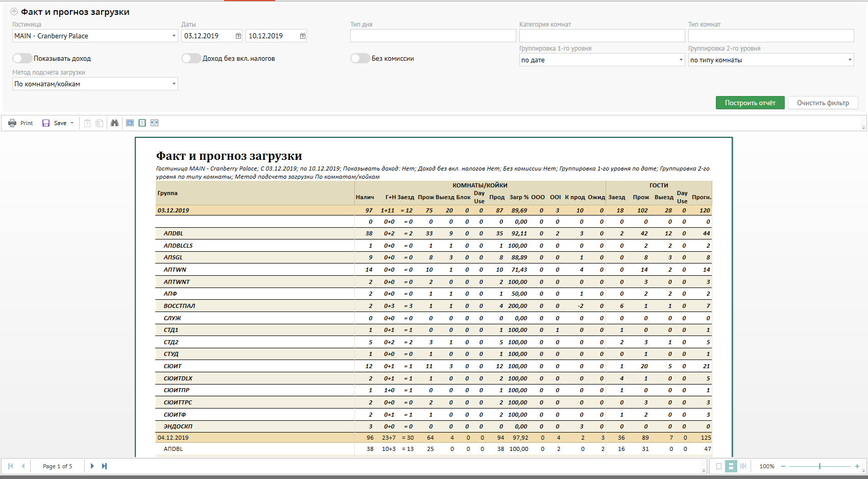The image size is (868, 479).
Task: Select multiple pages view mode icon
Action: click(743, 466)
